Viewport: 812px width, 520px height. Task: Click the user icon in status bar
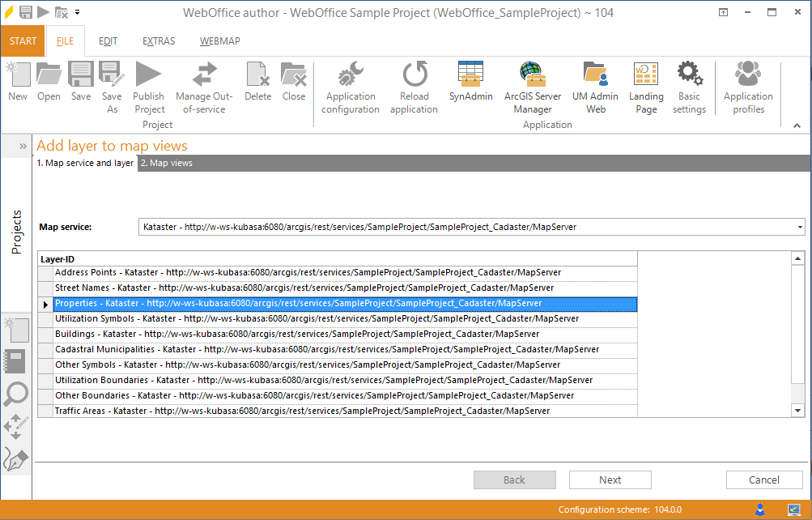click(759, 510)
